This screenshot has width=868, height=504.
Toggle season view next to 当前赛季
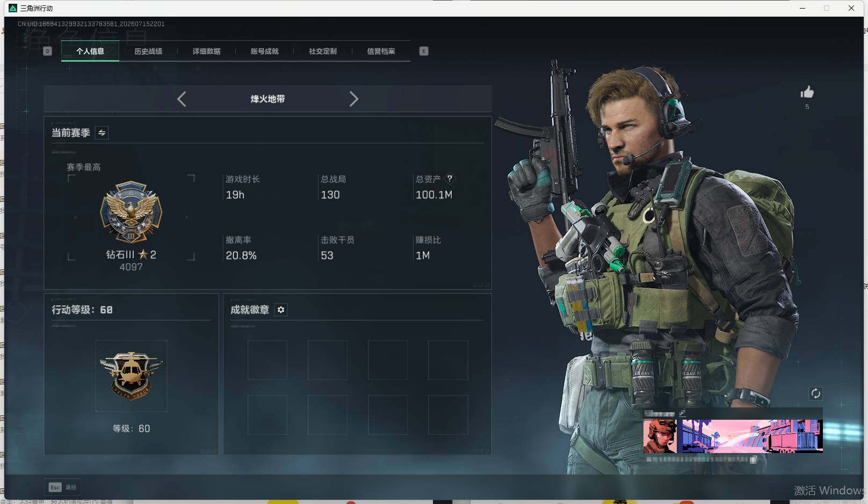(102, 133)
